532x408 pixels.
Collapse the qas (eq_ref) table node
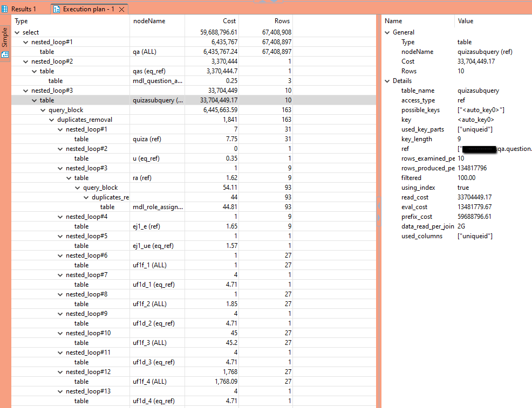tap(35, 72)
